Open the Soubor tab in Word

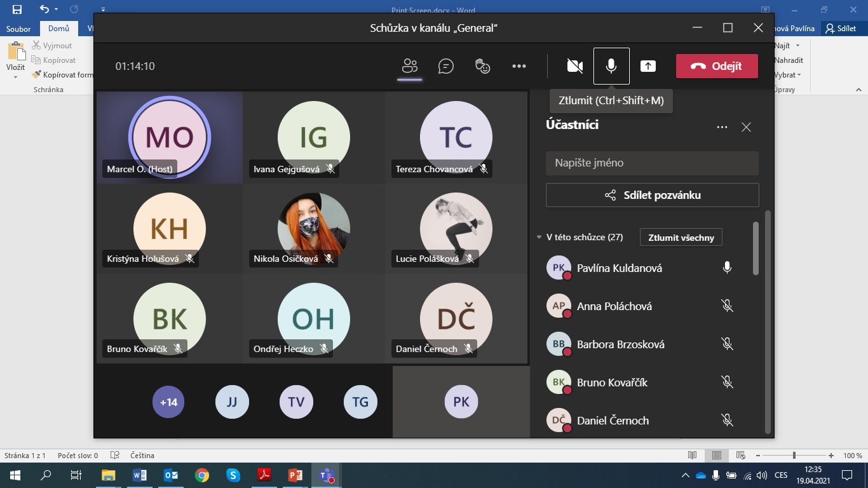pos(19,29)
